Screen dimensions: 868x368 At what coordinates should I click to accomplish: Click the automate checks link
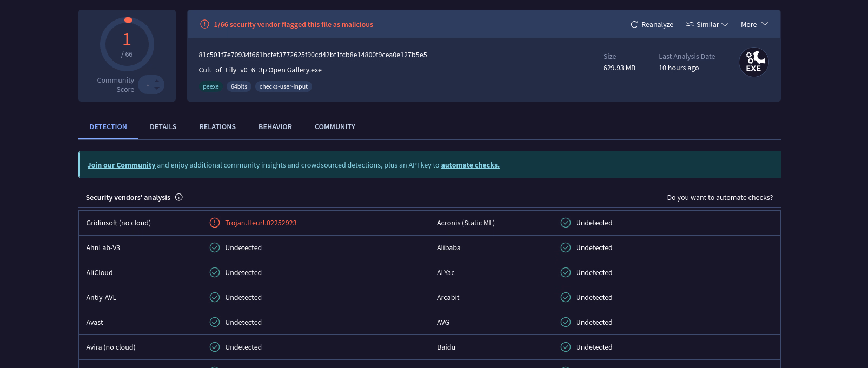[470, 165]
